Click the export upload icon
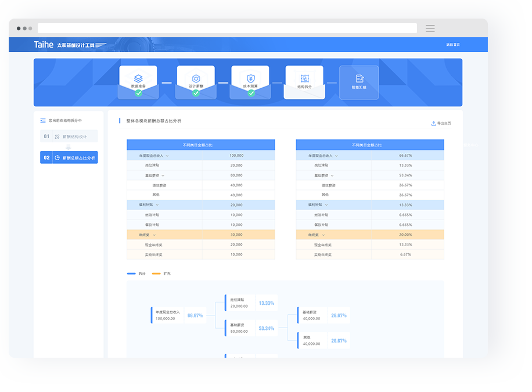532x392 pixels. coord(433,123)
